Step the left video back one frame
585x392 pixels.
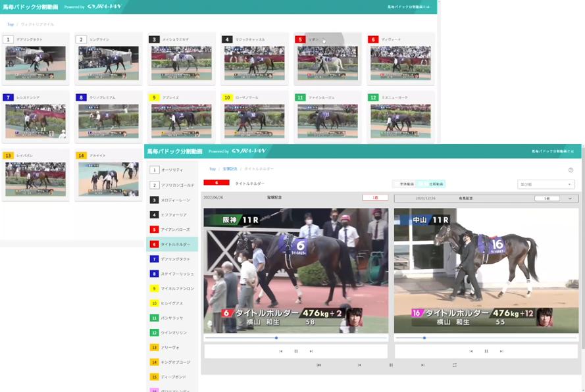280,351
